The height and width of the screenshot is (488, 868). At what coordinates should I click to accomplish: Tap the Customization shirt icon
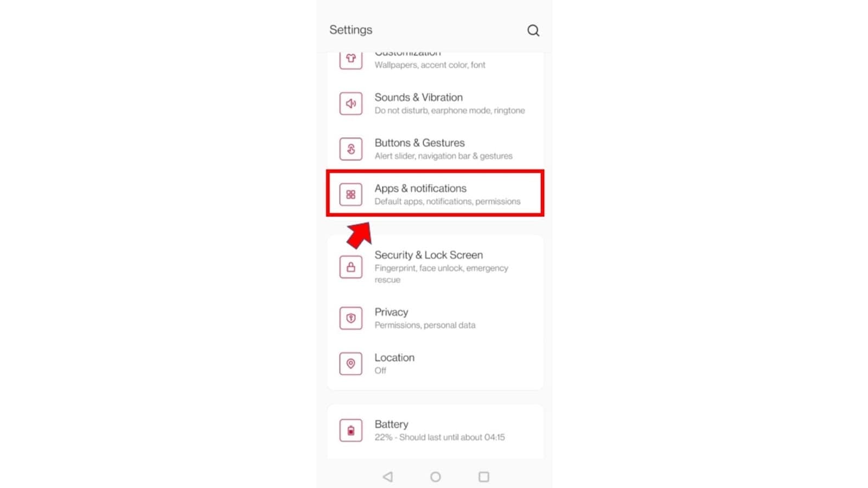351,59
